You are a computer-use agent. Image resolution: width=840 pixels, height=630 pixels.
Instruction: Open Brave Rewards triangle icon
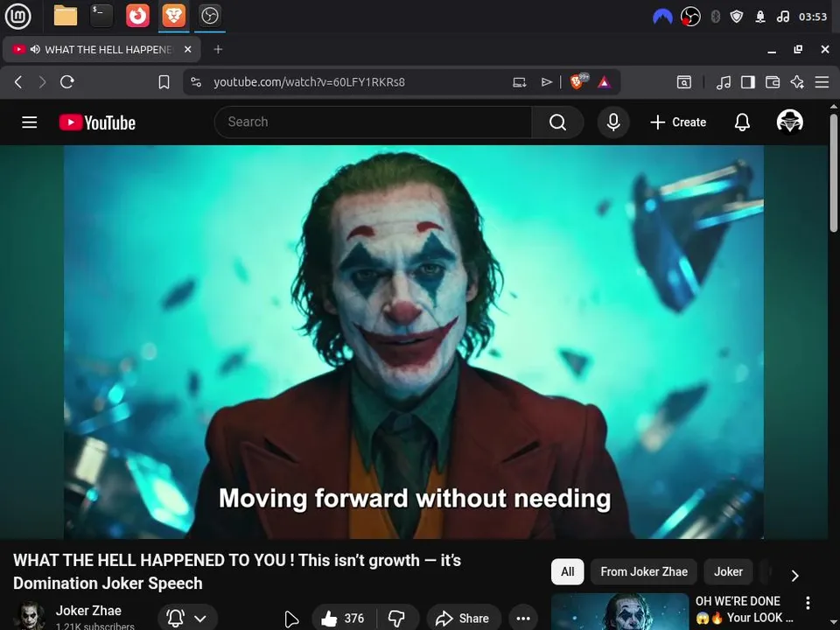[605, 82]
